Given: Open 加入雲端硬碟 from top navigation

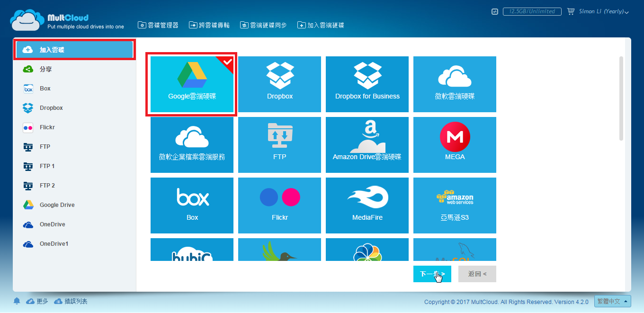Looking at the screenshot, I should click(x=321, y=25).
